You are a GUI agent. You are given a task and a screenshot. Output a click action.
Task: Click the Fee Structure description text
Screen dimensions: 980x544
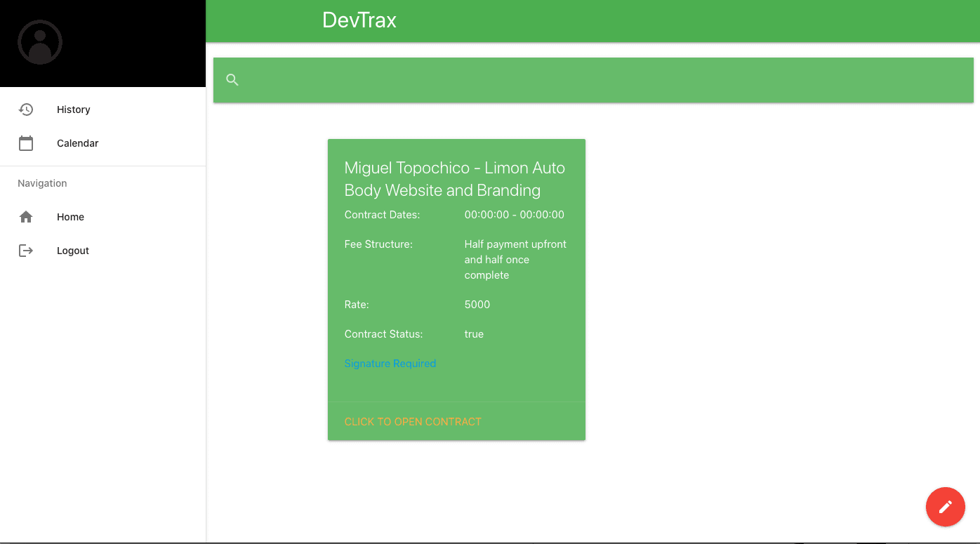pos(515,259)
